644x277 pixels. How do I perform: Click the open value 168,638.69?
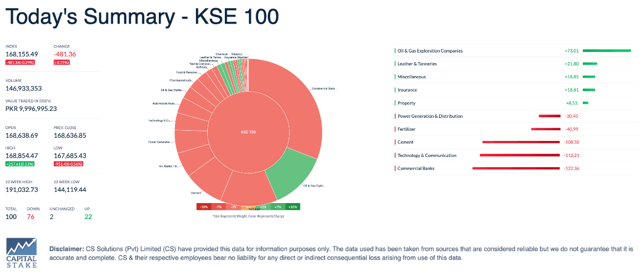coord(21,136)
